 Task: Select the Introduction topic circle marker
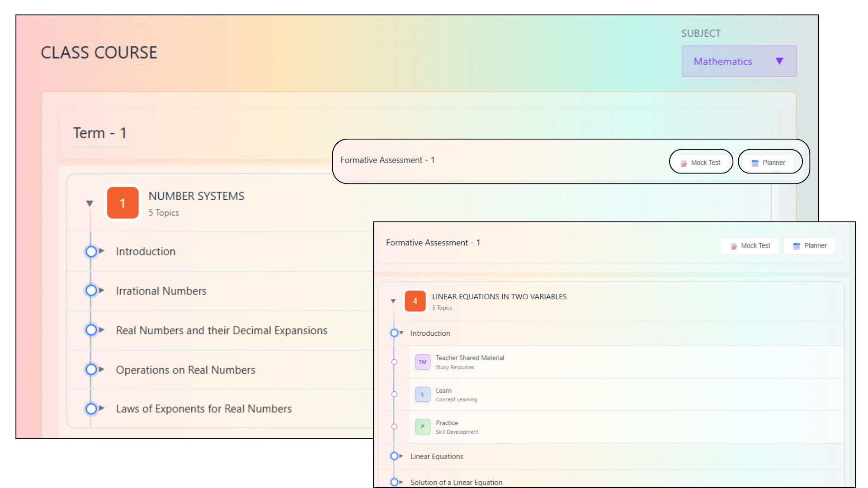[x=91, y=251]
